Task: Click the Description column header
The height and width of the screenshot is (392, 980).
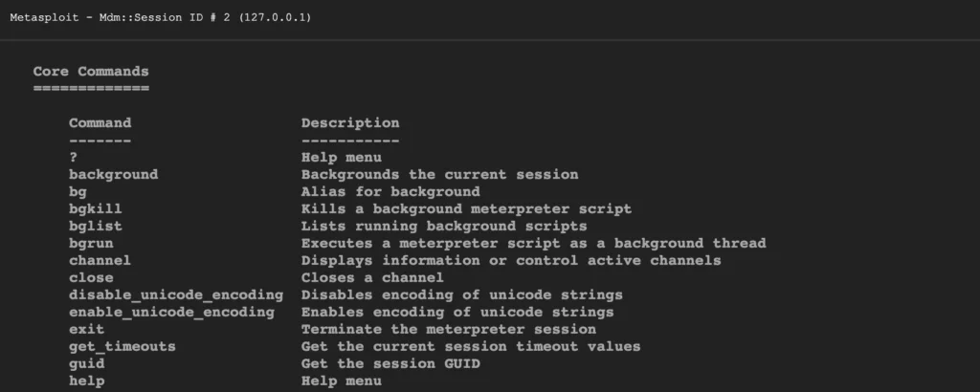Action: pyautogui.click(x=350, y=123)
